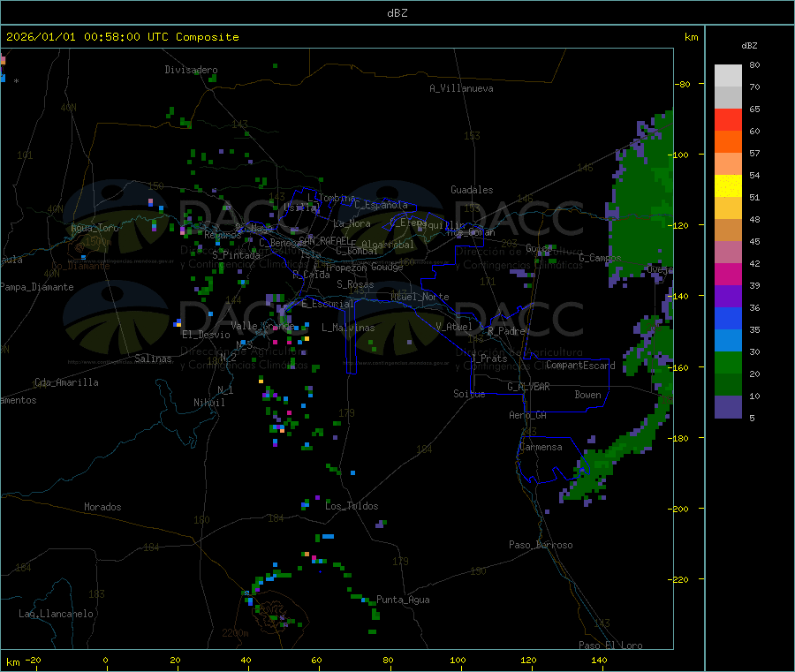This screenshot has width=795, height=672.
Task: Click the Guadales map label
Action: (472, 190)
